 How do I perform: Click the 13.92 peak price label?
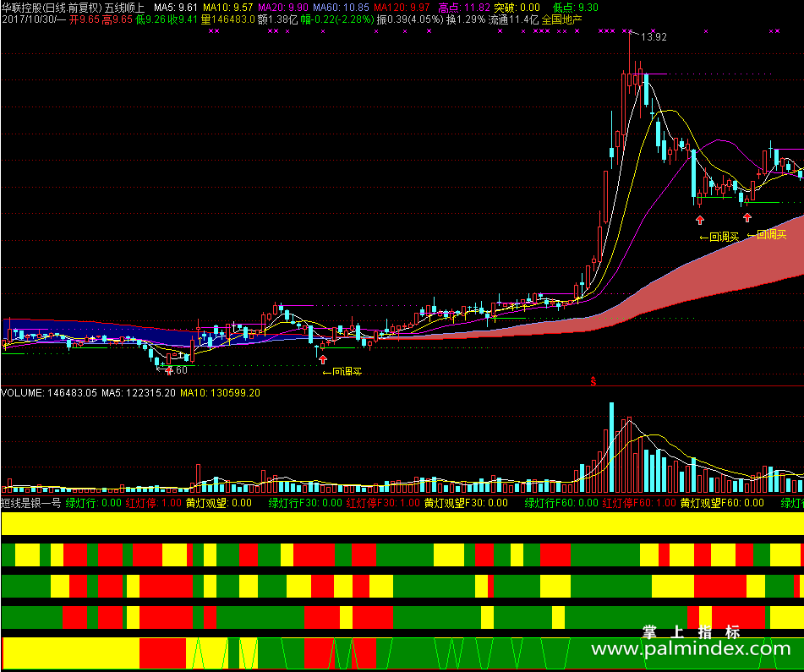(x=654, y=37)
